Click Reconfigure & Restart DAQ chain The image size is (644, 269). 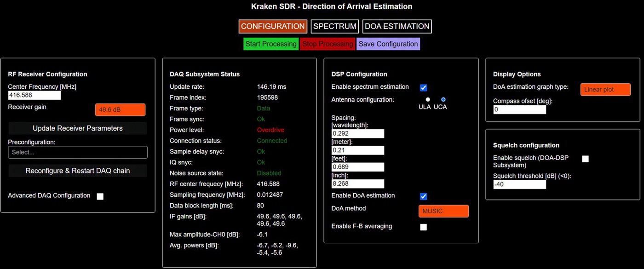pyautogui.click(x=78, y=171)
